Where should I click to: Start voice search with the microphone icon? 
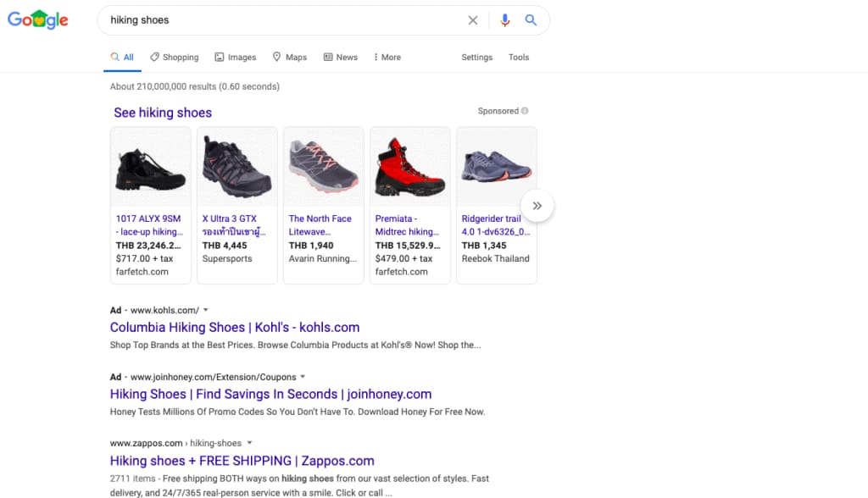505,20
